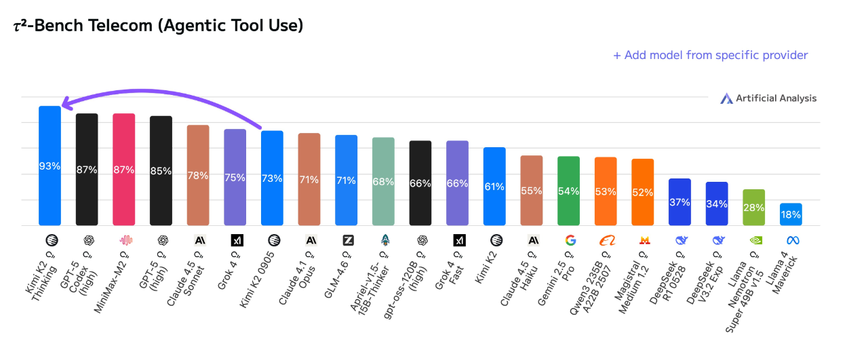Click the pink MiniMax-M2 87% bar
The image size is (868, 346).
click(123, 170)
